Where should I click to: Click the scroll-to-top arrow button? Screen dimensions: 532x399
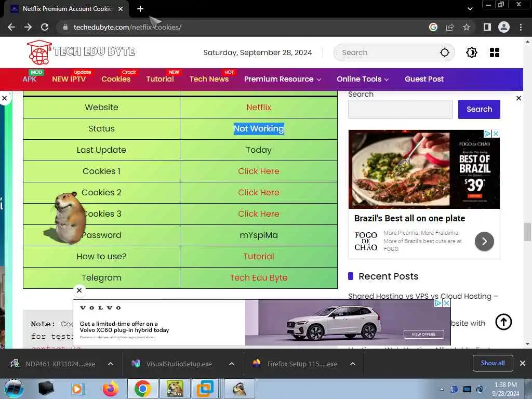pos(503,322)
